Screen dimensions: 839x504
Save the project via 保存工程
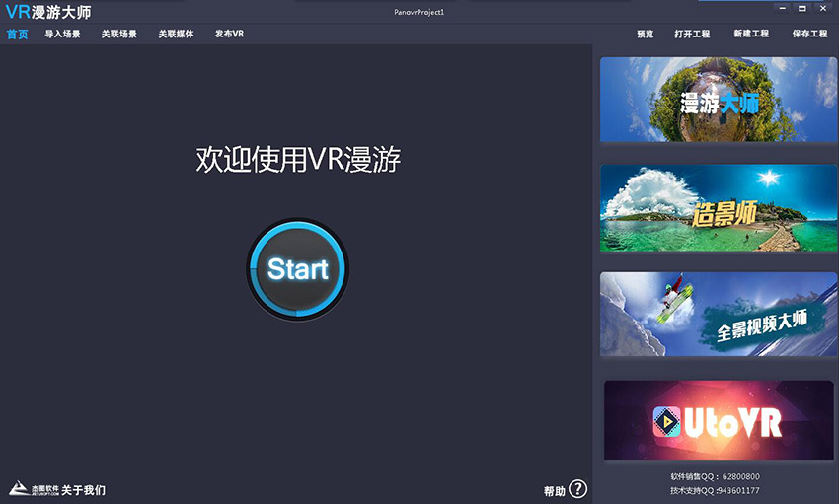coord(809,34)
